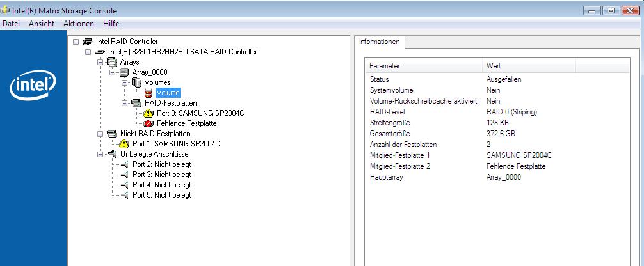Screen dimensions: 644x266
Task: Click the SATA RAID Controller device icon
Action: 100,52
